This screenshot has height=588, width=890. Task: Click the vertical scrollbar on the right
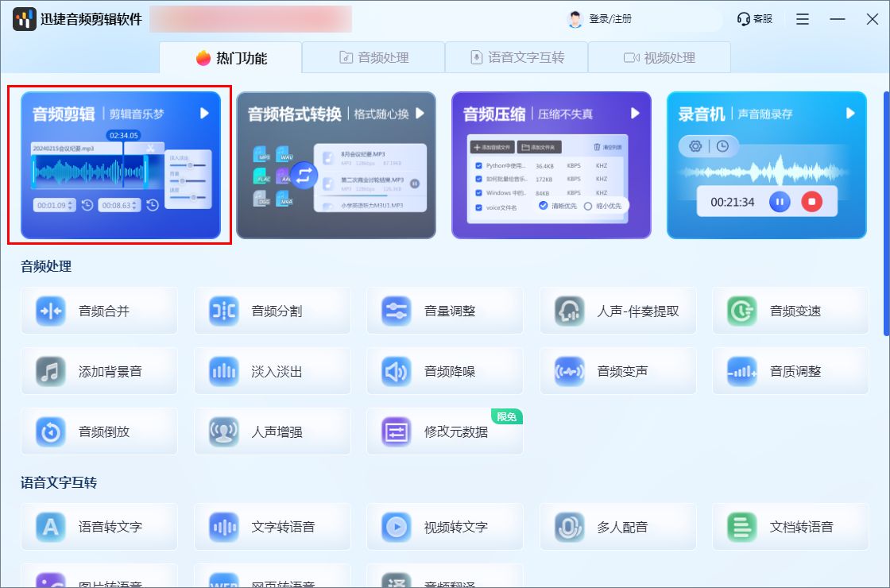886,213
